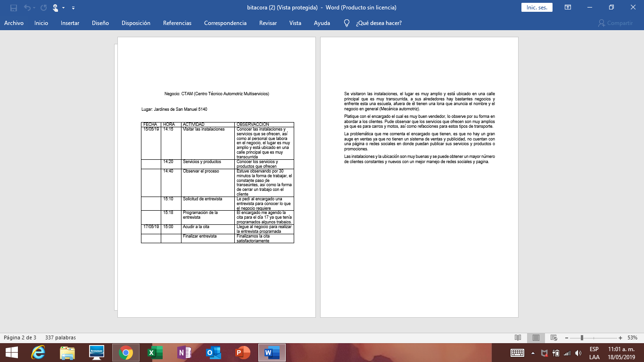Screen dimensions: 644x362
Task: Toggle Touch/Mouse mode icon
Action: 56,8
